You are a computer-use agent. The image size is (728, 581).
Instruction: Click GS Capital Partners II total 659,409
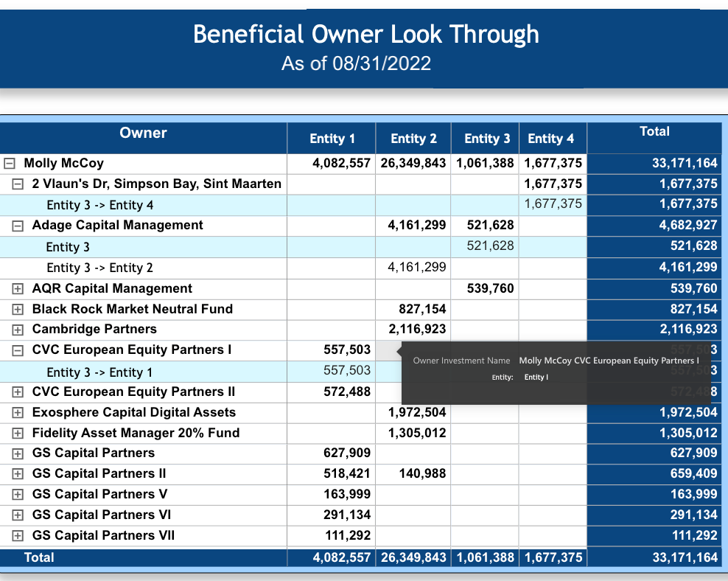(x=694, y=473)
